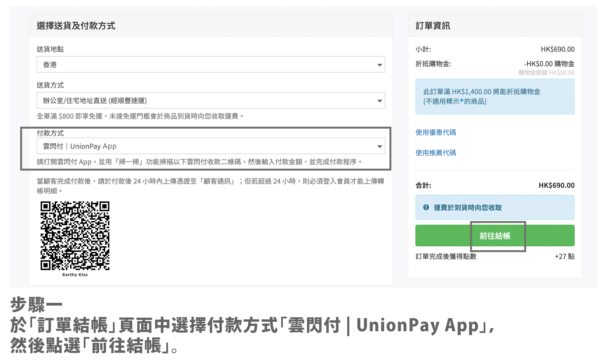Click the UnionPay QR code image
607x364 pixels.
[75, 235]
